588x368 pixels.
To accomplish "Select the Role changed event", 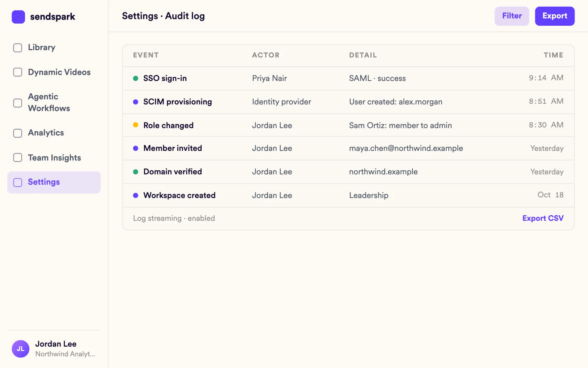I will 168,125.
